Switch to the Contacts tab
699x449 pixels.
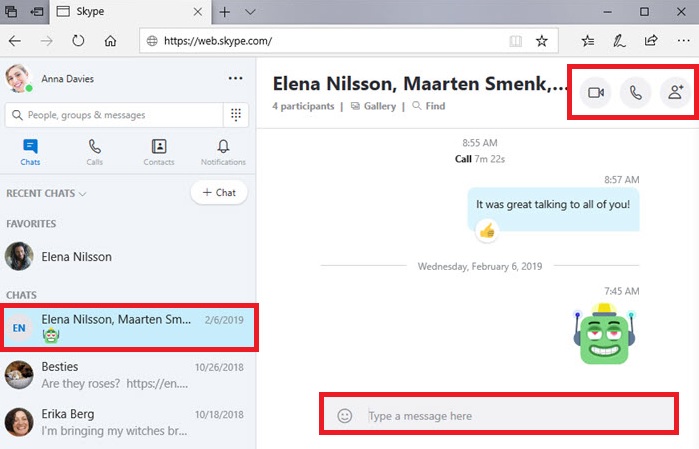tap(159, 152)
